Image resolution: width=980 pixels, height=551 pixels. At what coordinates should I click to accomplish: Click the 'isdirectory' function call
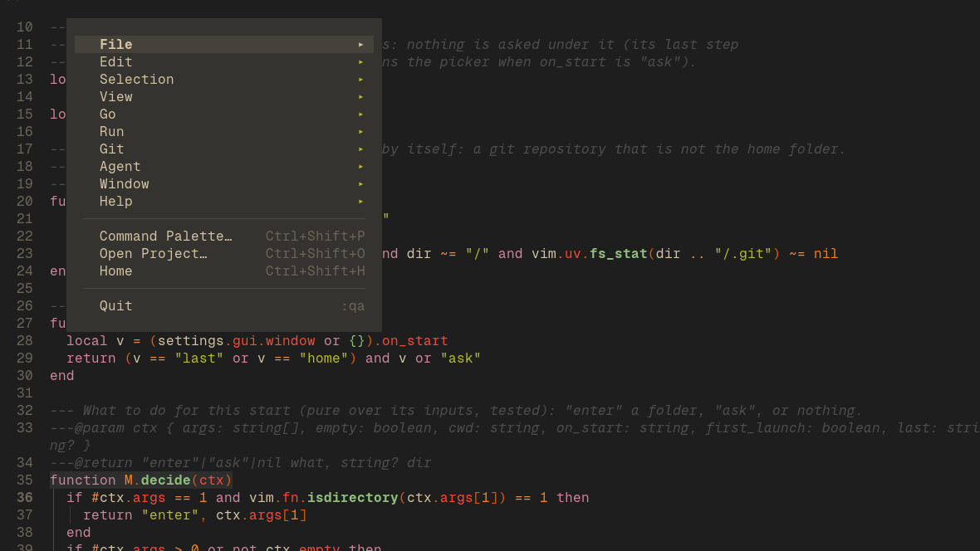coord(352,498)
